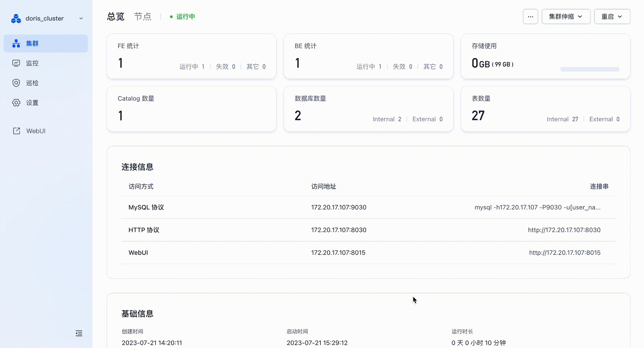
Task: Click the WebUI external link icon
Action: (16, 131)
